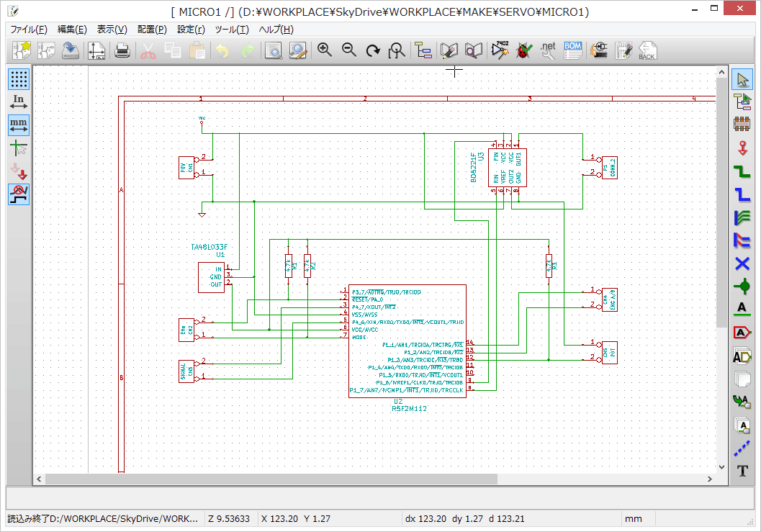This screenshot has width=761, height=532.
Task: Zoom out of the schematic
Action: 349,50
